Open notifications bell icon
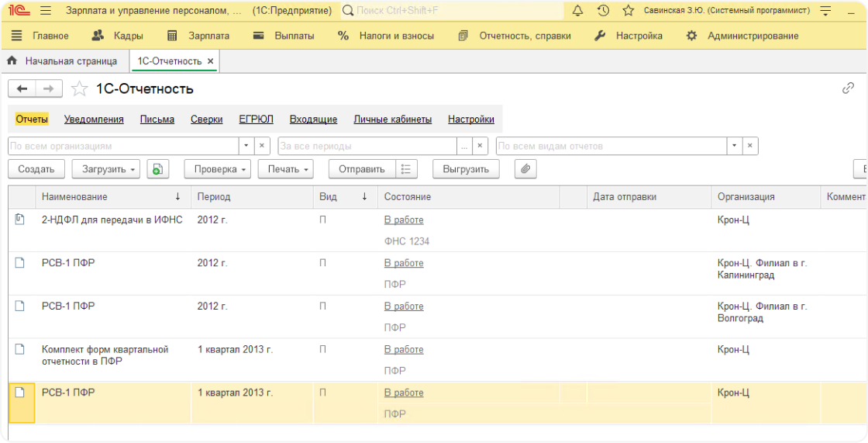868x443 pixels. [x=577, y=11]
